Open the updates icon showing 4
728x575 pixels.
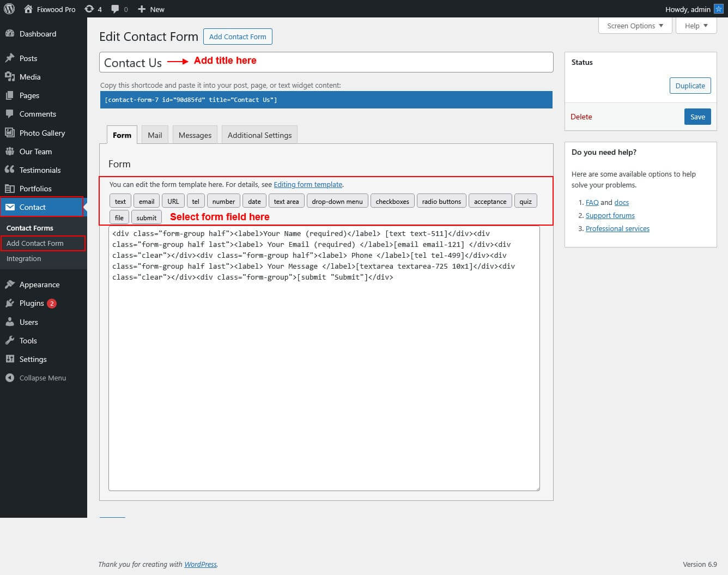(x=89, y=9)
